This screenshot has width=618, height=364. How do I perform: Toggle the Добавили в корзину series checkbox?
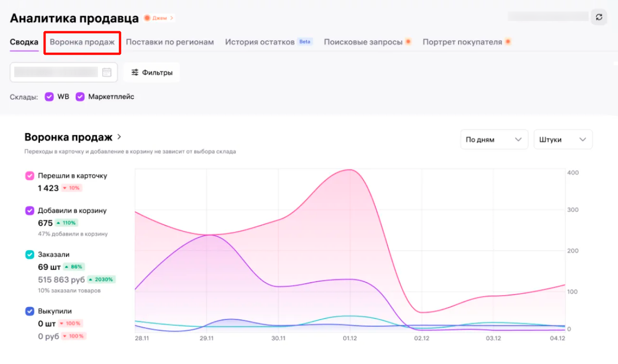point(29,210)
